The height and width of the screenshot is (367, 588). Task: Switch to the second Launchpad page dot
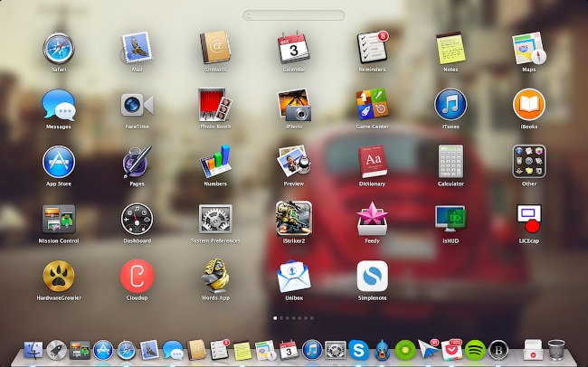pos(281,318)
